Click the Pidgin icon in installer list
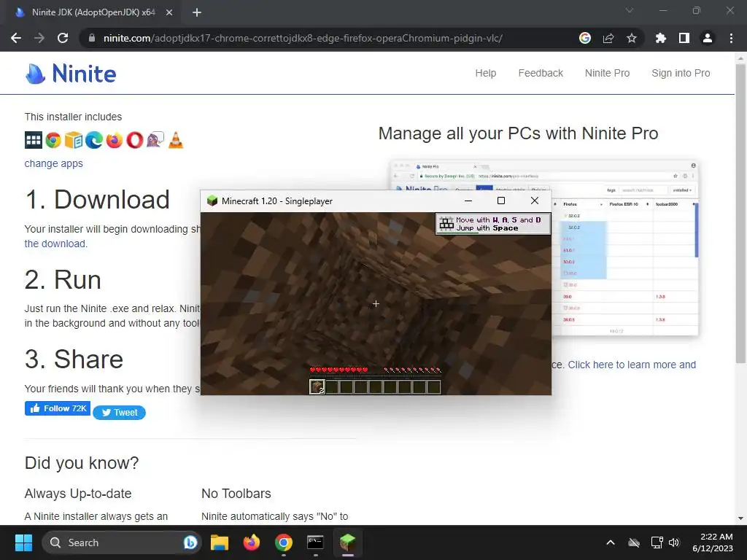Viewport: 747px width, 560px height. click(155, 140)
